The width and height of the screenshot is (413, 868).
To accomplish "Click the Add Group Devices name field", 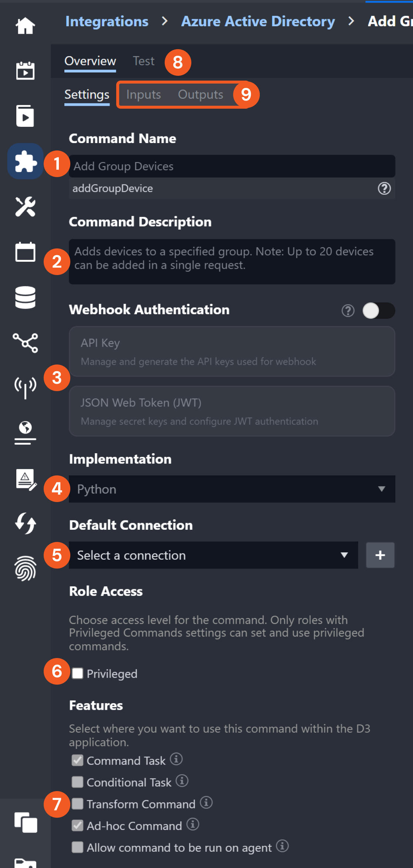I will pos(232,166).
